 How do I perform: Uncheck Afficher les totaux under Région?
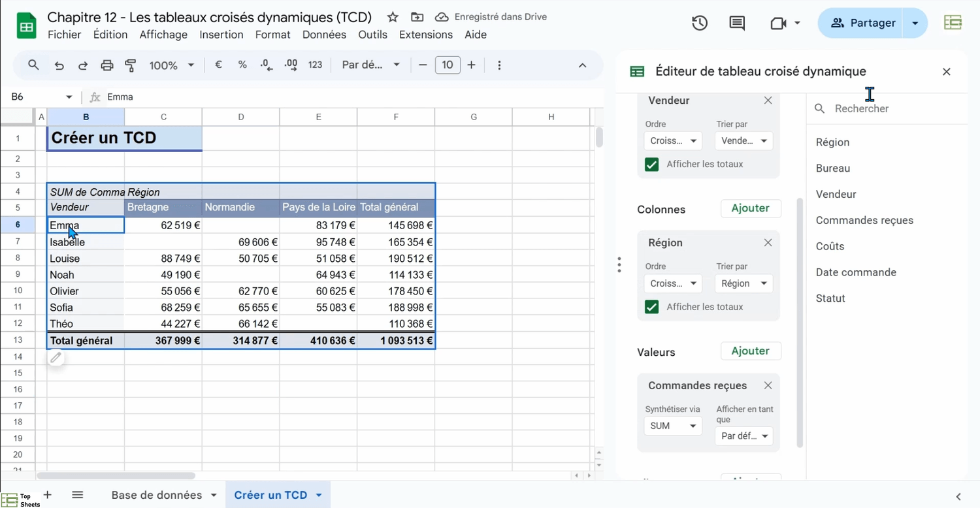651,307
